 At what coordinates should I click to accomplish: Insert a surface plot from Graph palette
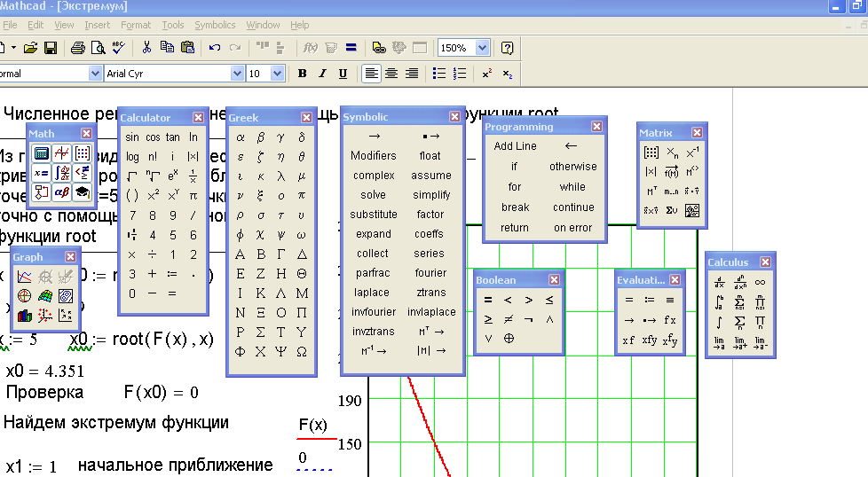(45, 296)
